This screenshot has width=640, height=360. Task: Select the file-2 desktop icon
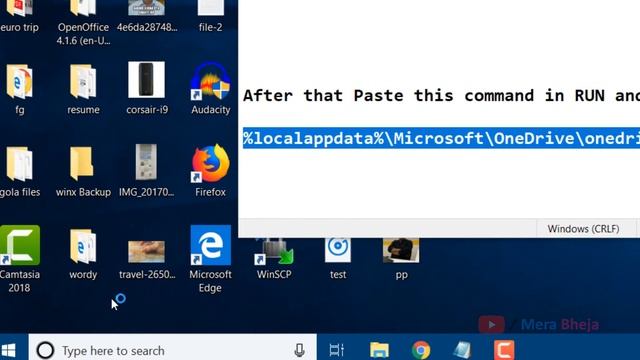coord(211,16)
